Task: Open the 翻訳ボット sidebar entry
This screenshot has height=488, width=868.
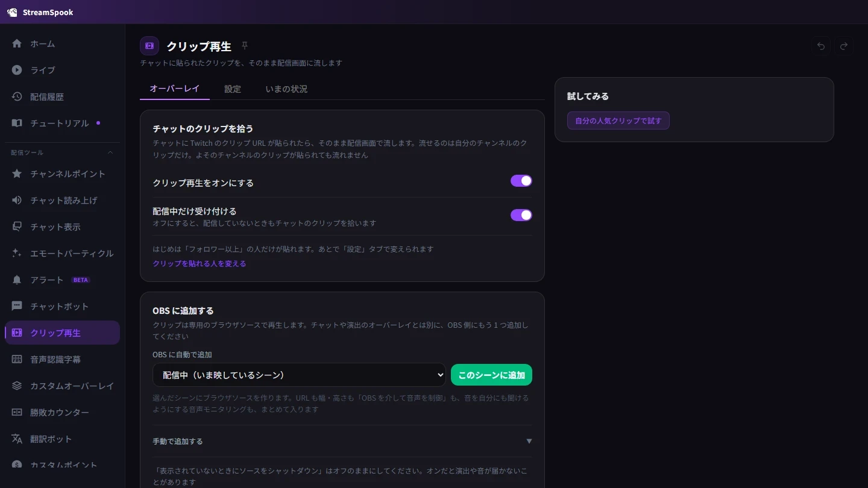Action: point(63,439)
